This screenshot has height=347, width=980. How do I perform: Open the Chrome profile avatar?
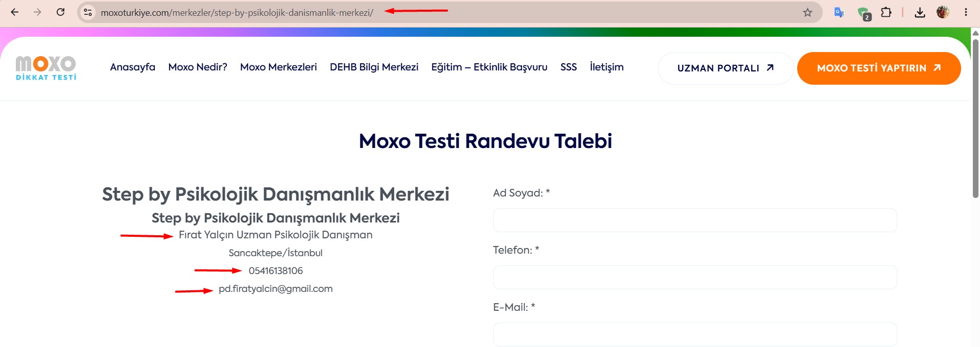tap(943, 12)
